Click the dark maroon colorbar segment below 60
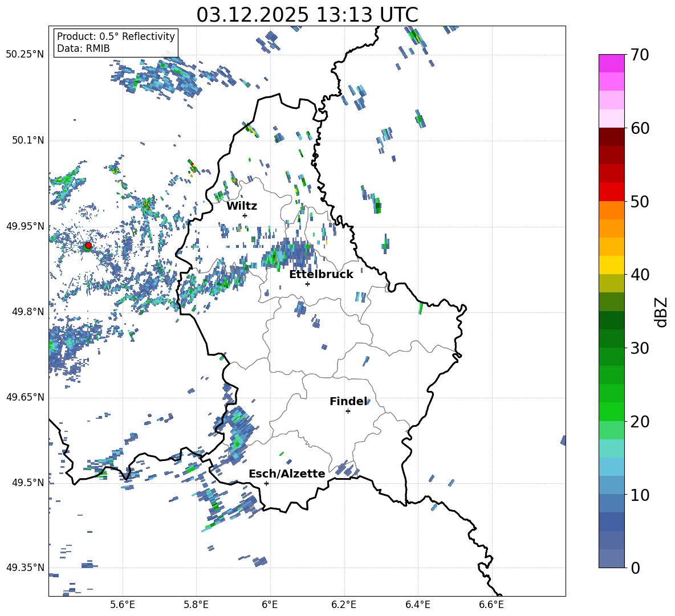Screen dimensions: 675x616 pyautogui.click(x=611, y=137)
